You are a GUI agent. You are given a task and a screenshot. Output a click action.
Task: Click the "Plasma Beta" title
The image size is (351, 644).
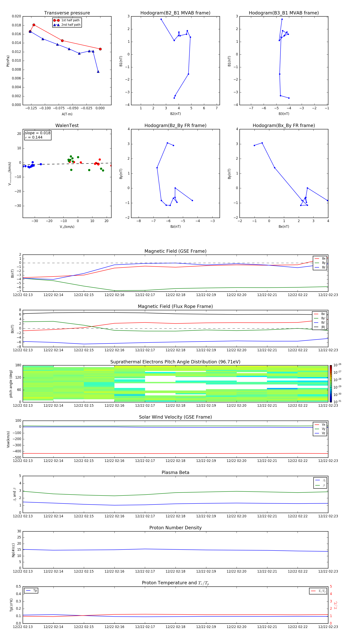[x=175, y=472]
